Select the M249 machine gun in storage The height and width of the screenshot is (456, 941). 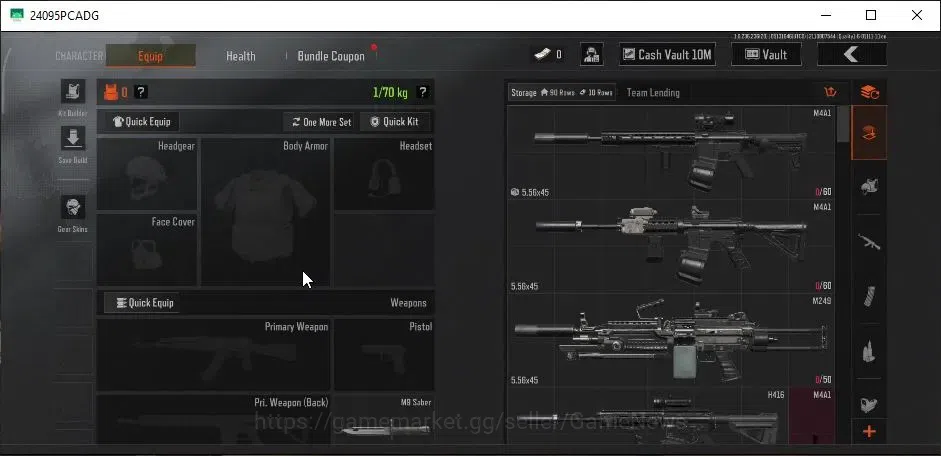671,340
